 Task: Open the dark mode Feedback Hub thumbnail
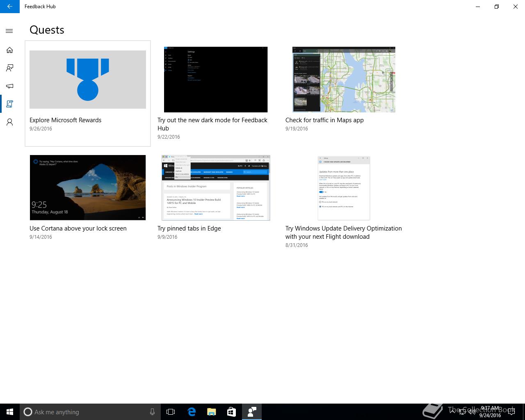click(216, 80)
